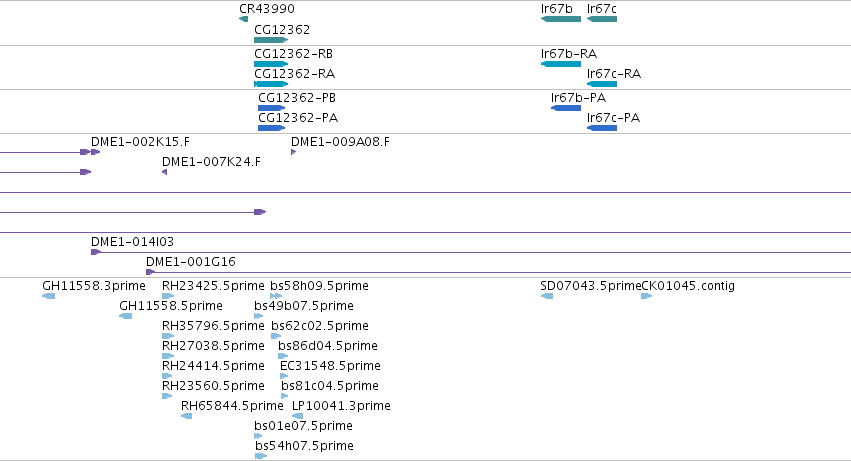Select the CR43990 gene label

click(267, 9)
